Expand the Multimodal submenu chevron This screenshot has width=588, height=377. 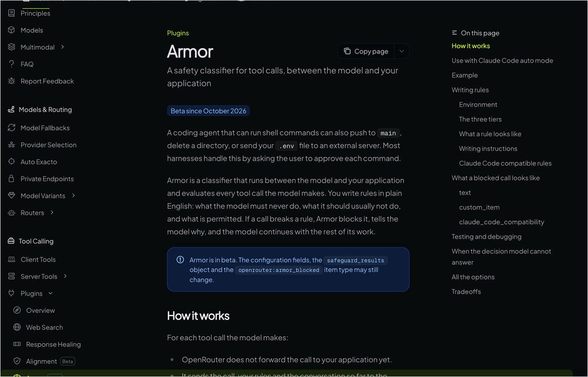pyautogui.click(x=63, y=47)
